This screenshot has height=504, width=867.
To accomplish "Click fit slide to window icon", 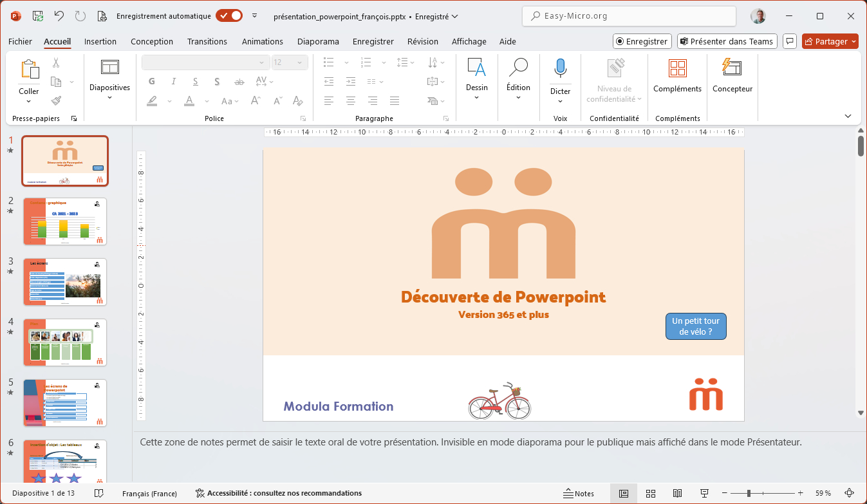I will coord(850,493).
